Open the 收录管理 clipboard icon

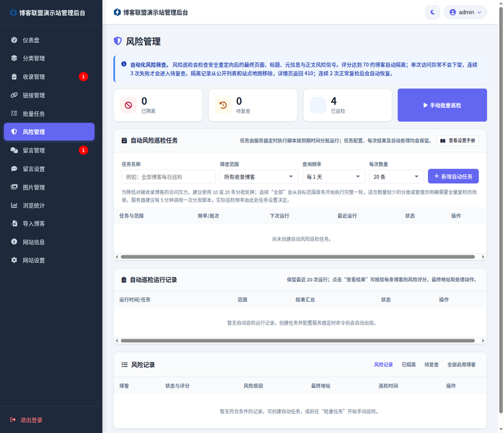tap(14, 77)
